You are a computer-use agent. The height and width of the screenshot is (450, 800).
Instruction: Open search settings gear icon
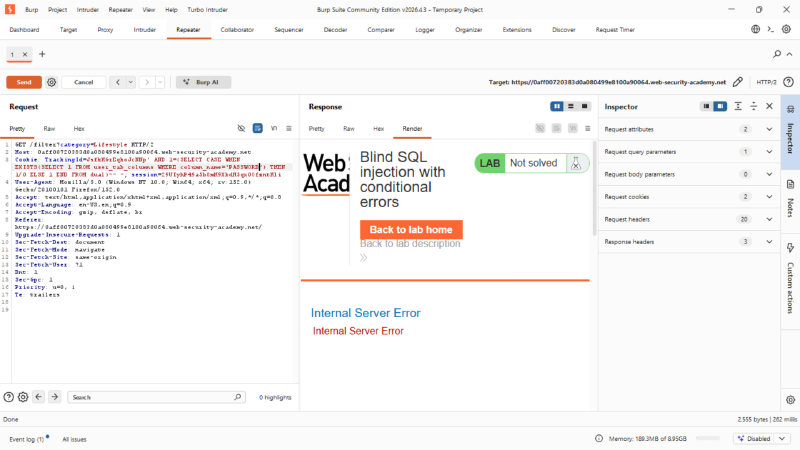click(23, 397)
